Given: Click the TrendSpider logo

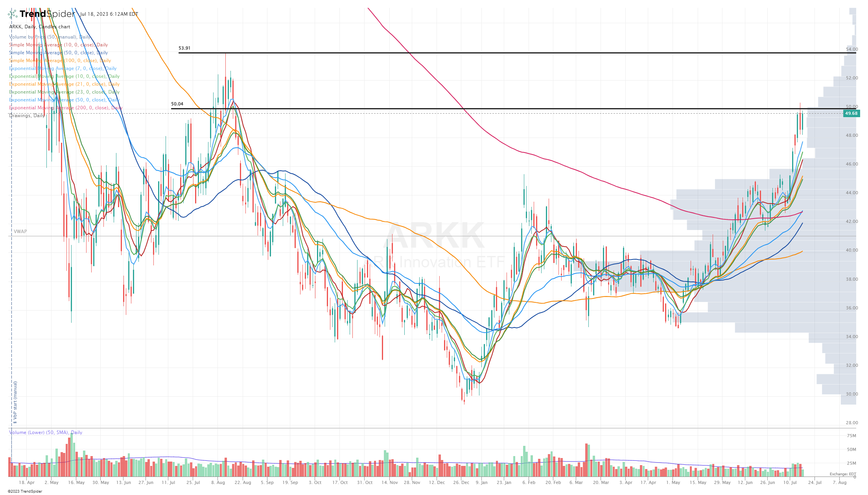Looking at the screenshot, I should click(41, 14).
